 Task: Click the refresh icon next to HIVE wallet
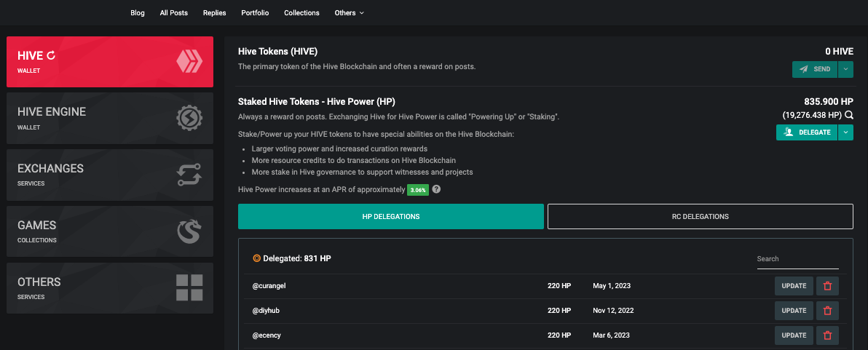pos(52,55)
